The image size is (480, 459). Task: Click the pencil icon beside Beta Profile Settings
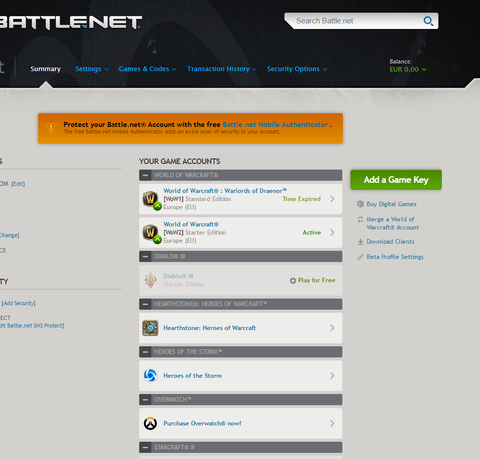pyautogui.click(x=360, y=257)
